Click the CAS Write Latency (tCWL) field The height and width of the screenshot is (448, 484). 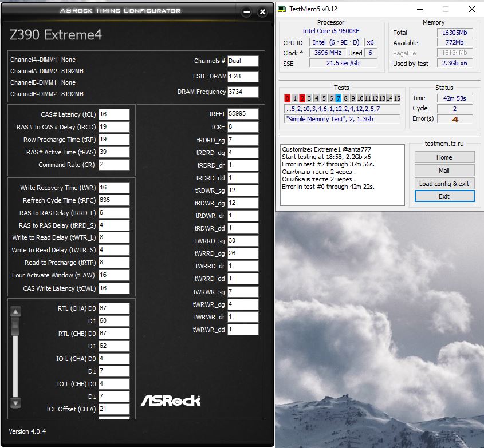point(114,288)
